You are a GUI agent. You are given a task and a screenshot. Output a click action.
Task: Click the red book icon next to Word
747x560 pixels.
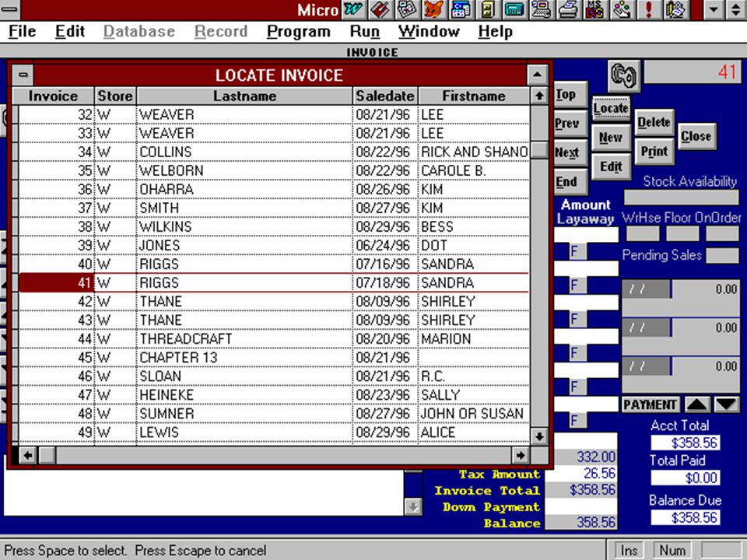point(380,9)
